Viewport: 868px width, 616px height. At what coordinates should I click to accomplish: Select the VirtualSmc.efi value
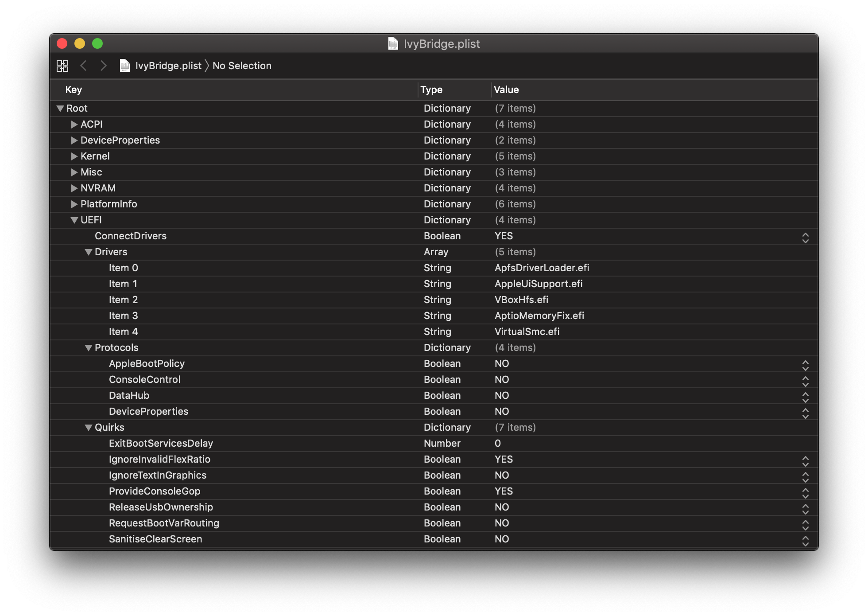click(x=527, y=331)
